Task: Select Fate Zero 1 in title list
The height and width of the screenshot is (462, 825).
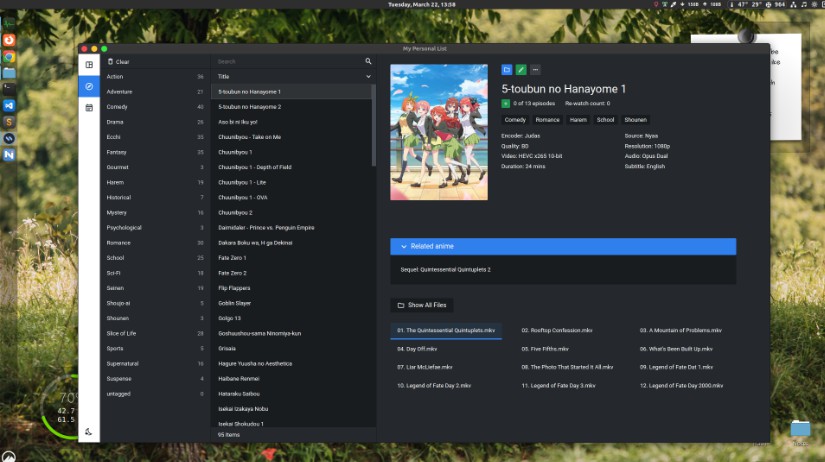Action: tap(232, 257)
